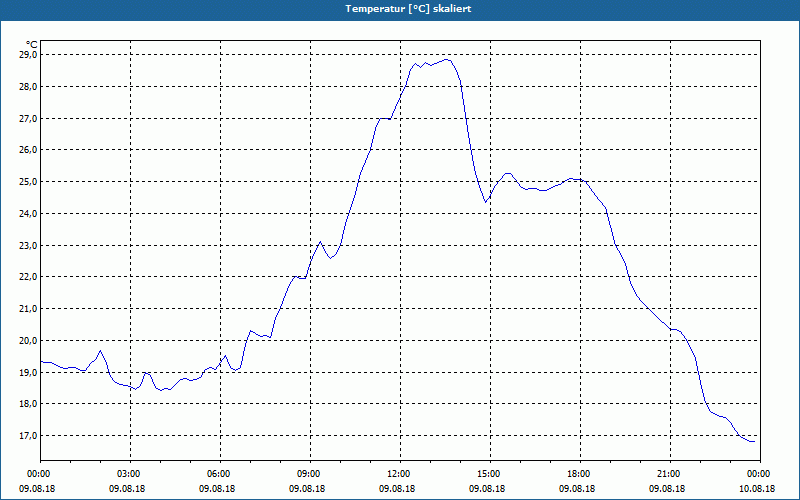Pick the 18:00 x-axis label
This screenshot has height=500, width=800.
tap(578, 474)
